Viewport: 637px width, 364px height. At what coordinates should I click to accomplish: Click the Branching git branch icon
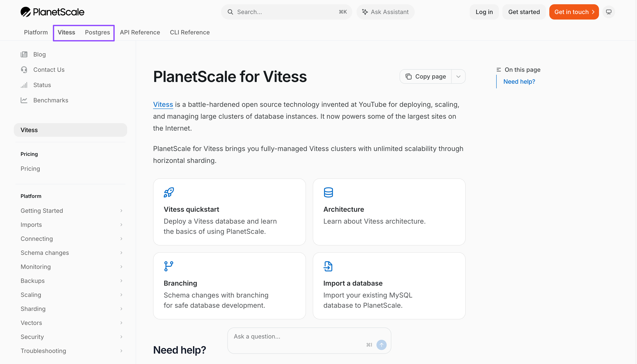(x=169, y=266)
